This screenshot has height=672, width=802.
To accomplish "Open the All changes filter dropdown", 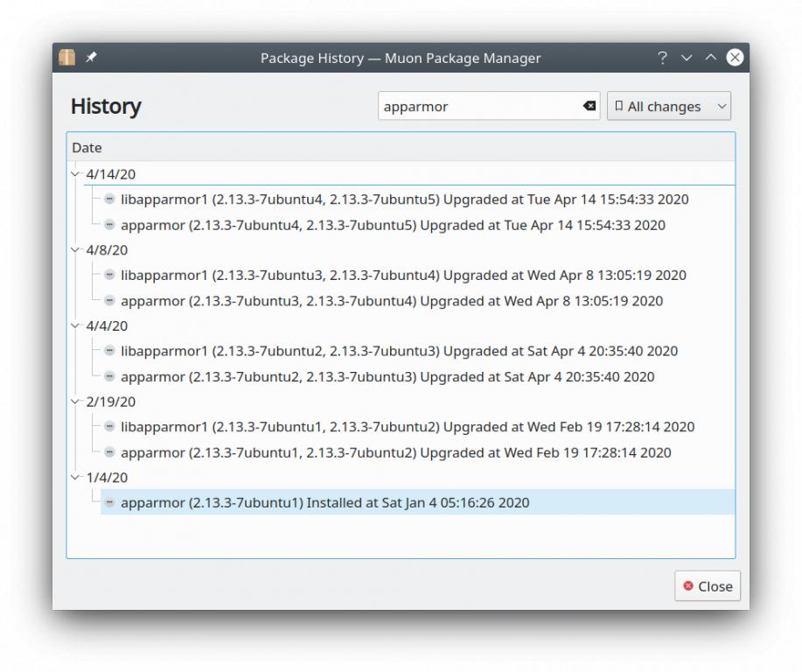I will pos(669,106).
